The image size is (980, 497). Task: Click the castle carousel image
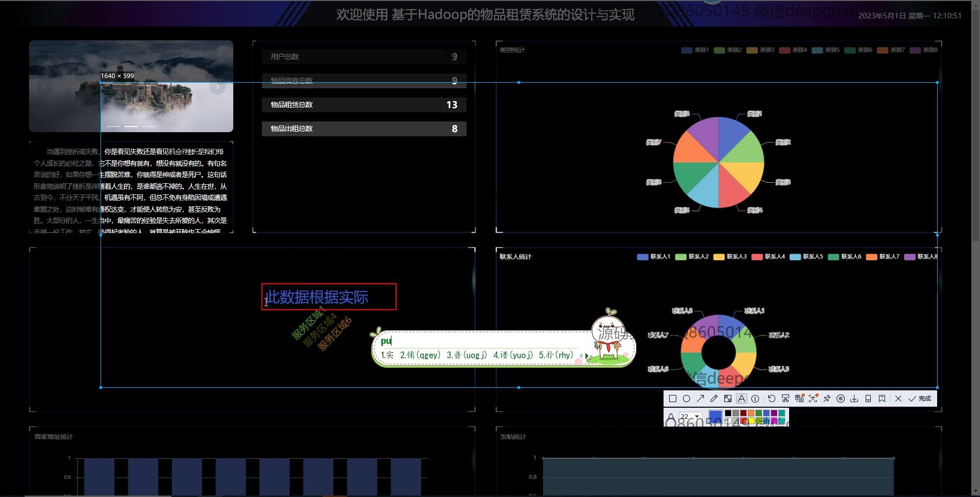click(x=131, y=86)
